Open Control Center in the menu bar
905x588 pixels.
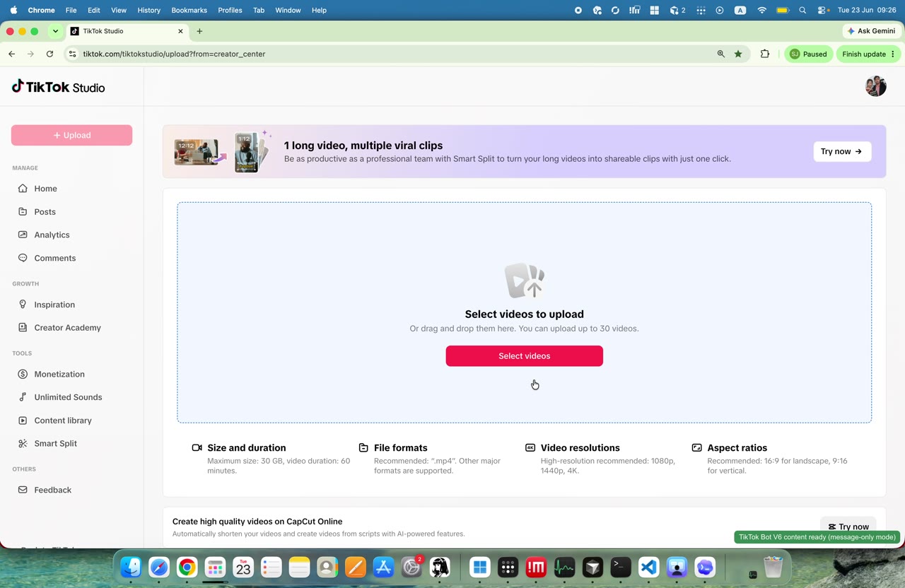[x=823, y=10]
